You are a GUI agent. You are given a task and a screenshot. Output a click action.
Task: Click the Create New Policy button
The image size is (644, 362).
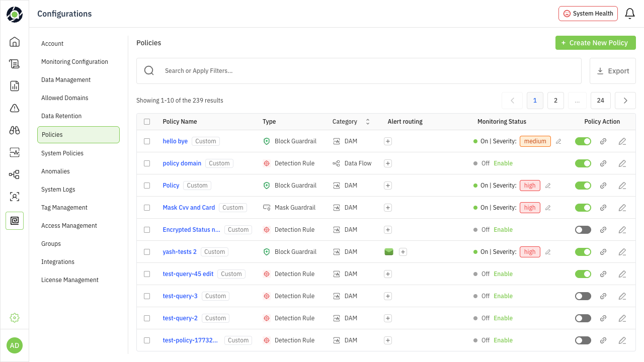coord(595,43)
